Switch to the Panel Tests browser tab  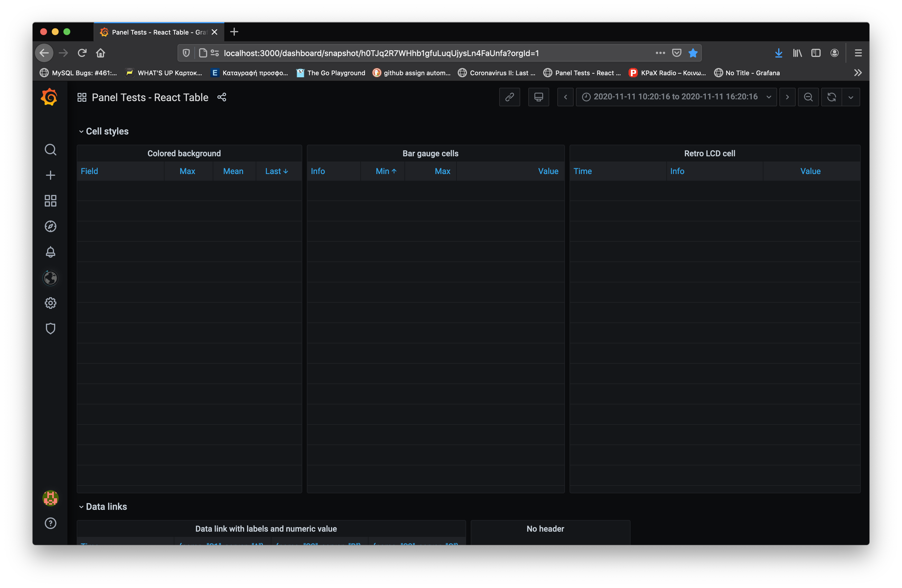coord(155,32)
